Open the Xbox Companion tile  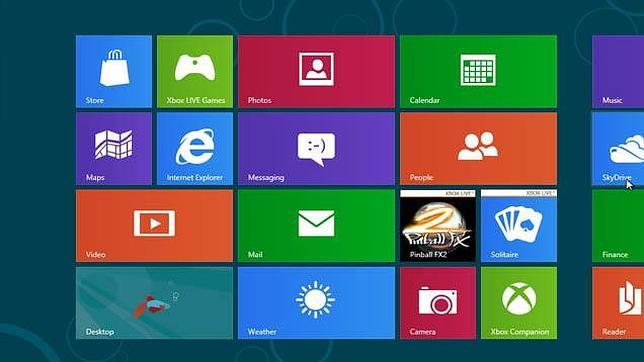pyautogui.click(x=519, y=303)
